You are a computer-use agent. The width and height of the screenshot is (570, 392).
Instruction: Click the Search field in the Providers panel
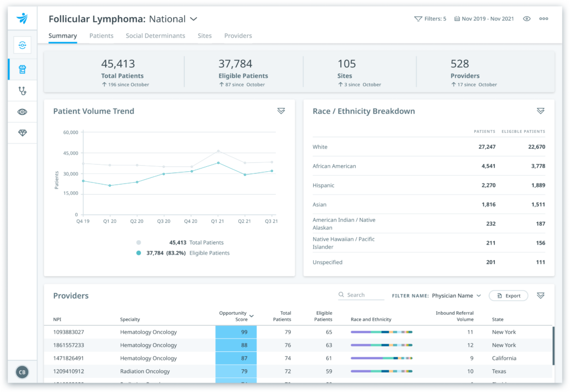pos(361,295)
